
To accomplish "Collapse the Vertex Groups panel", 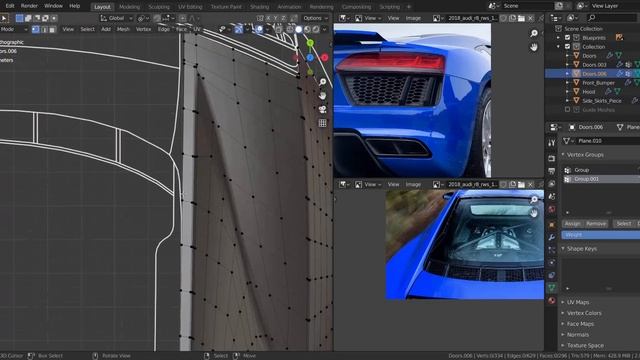I will pyautogui.click(x=585, y=155).
